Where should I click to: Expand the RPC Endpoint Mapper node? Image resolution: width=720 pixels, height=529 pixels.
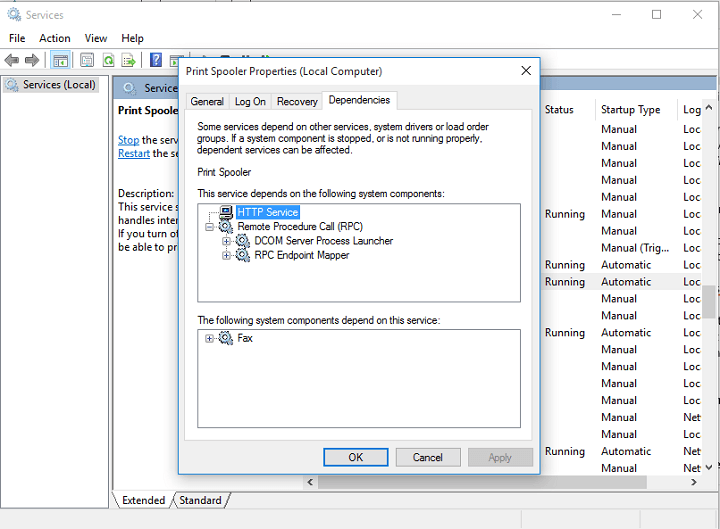click(x=227, y=255)
